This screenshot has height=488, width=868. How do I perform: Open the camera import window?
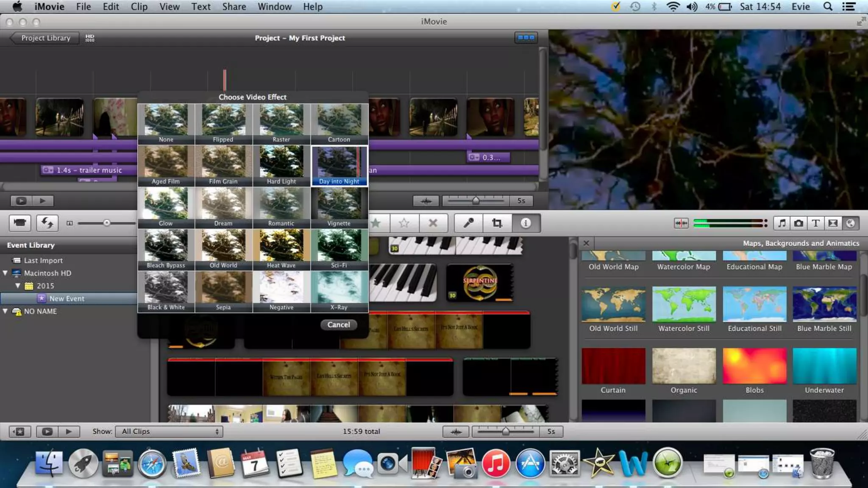[20, 223]
